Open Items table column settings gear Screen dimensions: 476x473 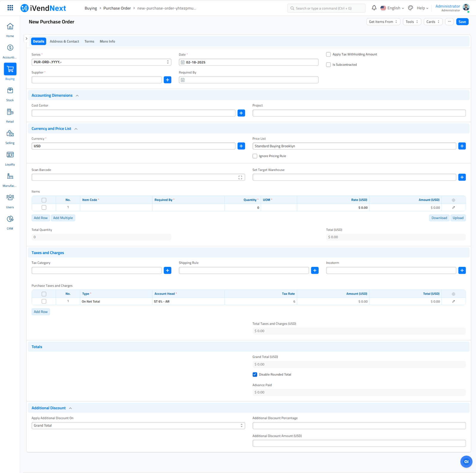pos(453,200)
